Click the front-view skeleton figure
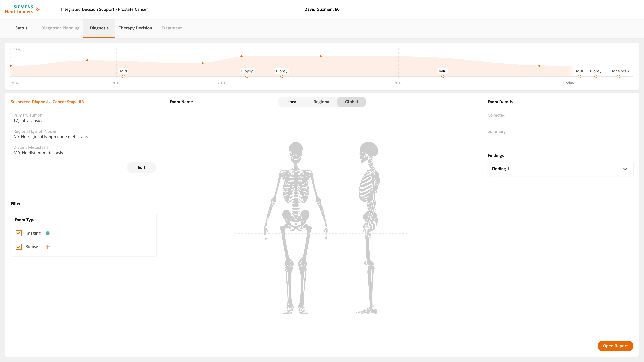This screenshot has height=362, width=644. (x=296, y=228)
